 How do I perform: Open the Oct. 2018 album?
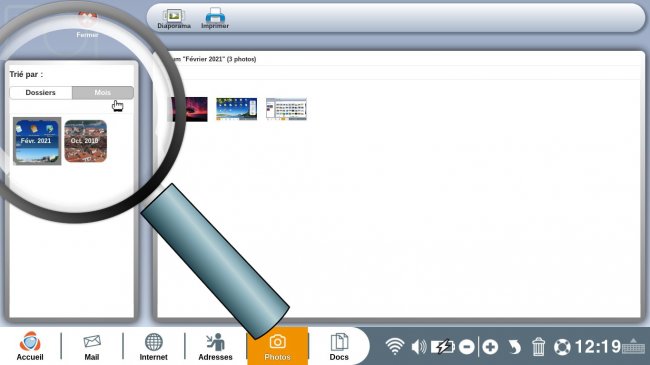[85, 141]
